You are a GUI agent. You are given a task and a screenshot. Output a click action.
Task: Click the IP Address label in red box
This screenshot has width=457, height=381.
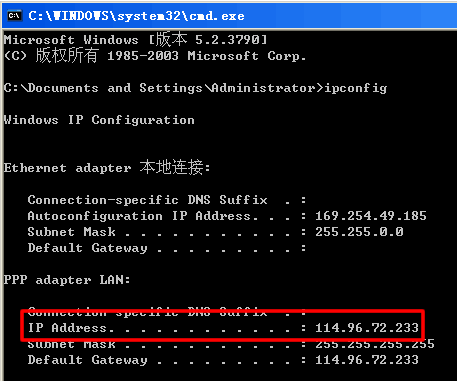[71, 328]
